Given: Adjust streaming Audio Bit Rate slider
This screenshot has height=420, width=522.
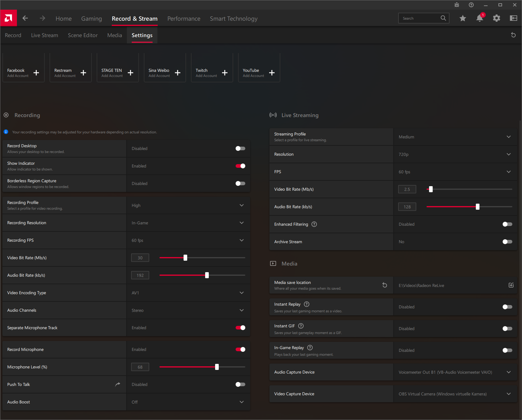Looking at the screenshot, I should click(x=478, y=207).
